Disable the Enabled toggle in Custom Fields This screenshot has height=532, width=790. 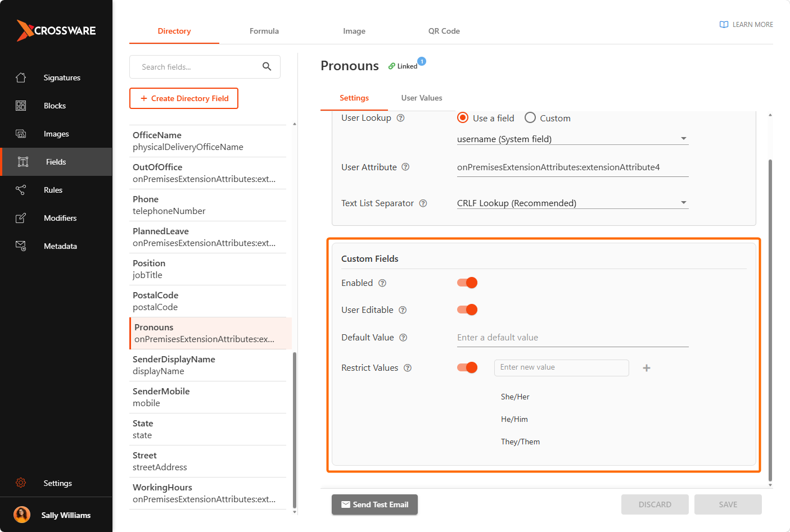467,283
